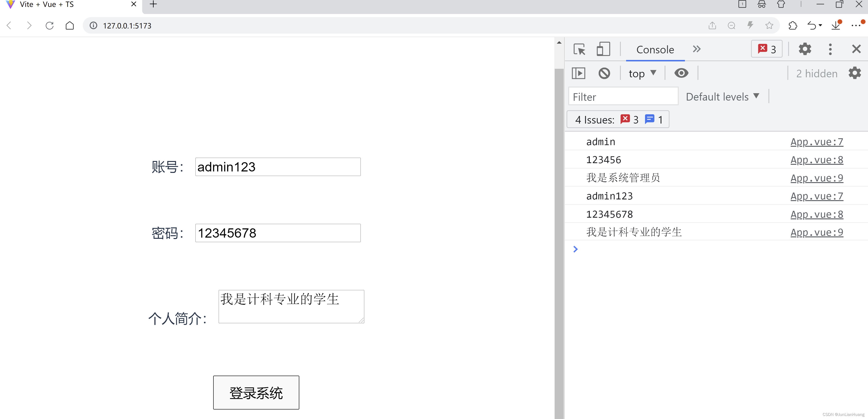Open console settings gear beside hidden count
This screenshot has width=868, height=419.
pos(854,73)
